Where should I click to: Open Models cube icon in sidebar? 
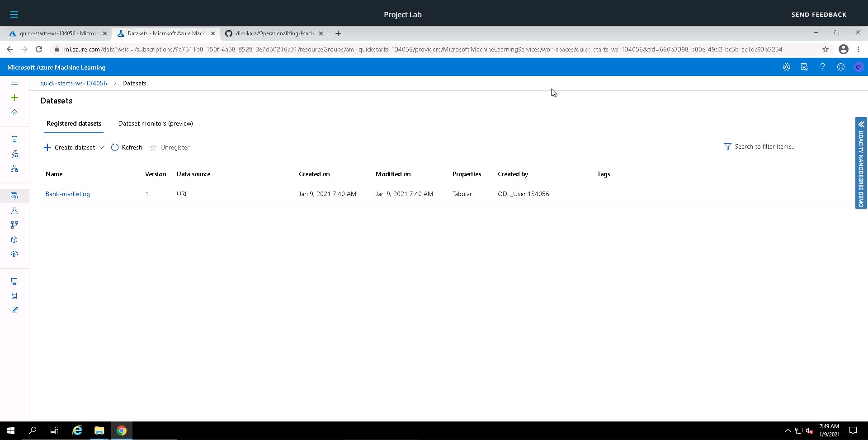pyautogui.click(x=14, y=240)
